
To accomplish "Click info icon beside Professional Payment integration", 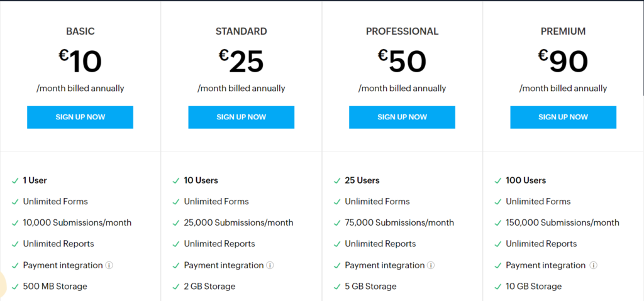I will coord(431,265).
